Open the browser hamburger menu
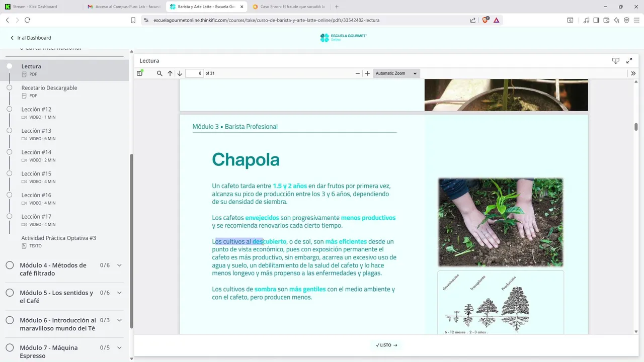Image resolution: width=644 pixels, height=362 pixels. [636, 20]
